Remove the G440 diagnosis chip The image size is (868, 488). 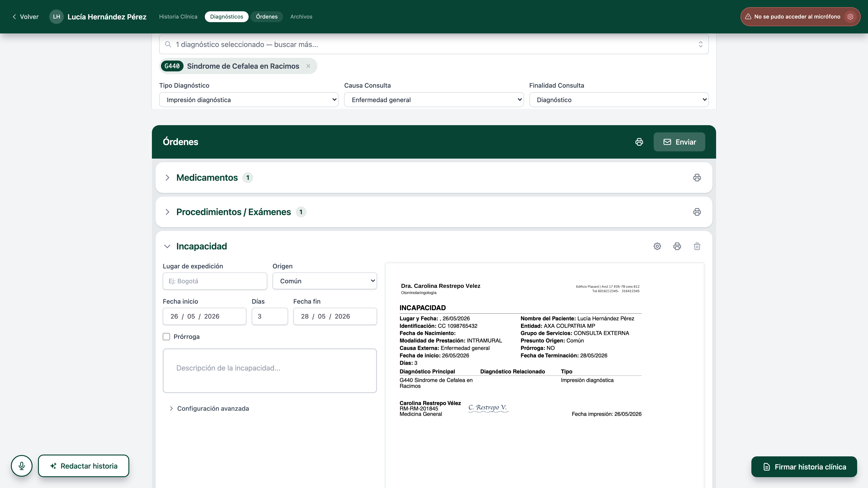[x=308, y=66]
